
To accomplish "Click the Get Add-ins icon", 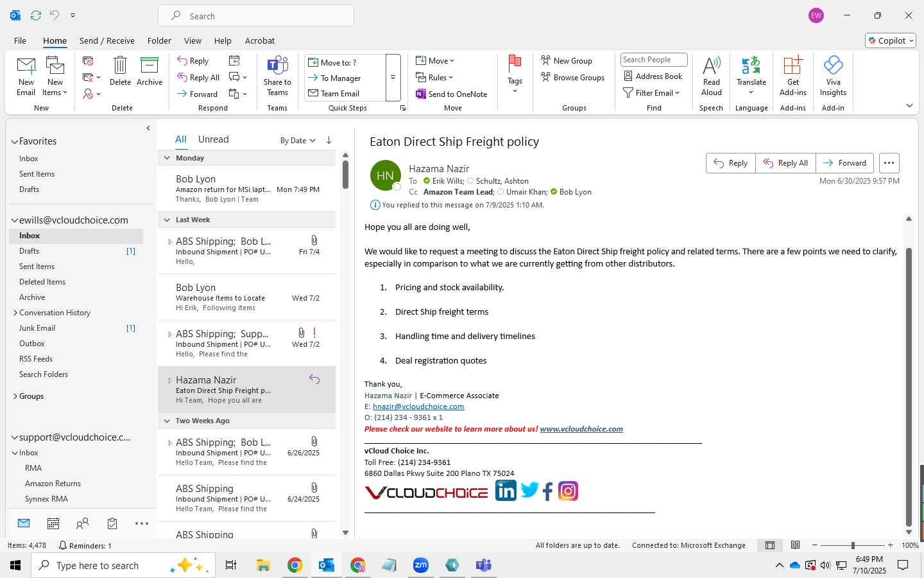I will click(793, 76).
